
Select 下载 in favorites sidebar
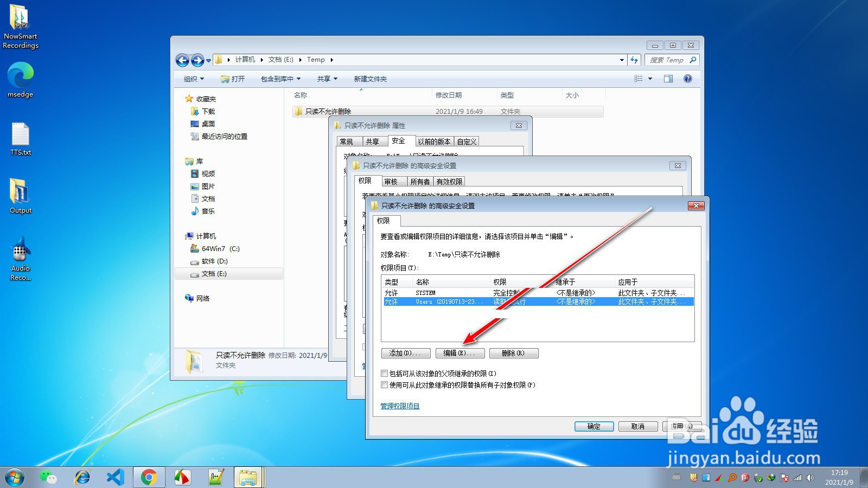click(x=208, y=111)
